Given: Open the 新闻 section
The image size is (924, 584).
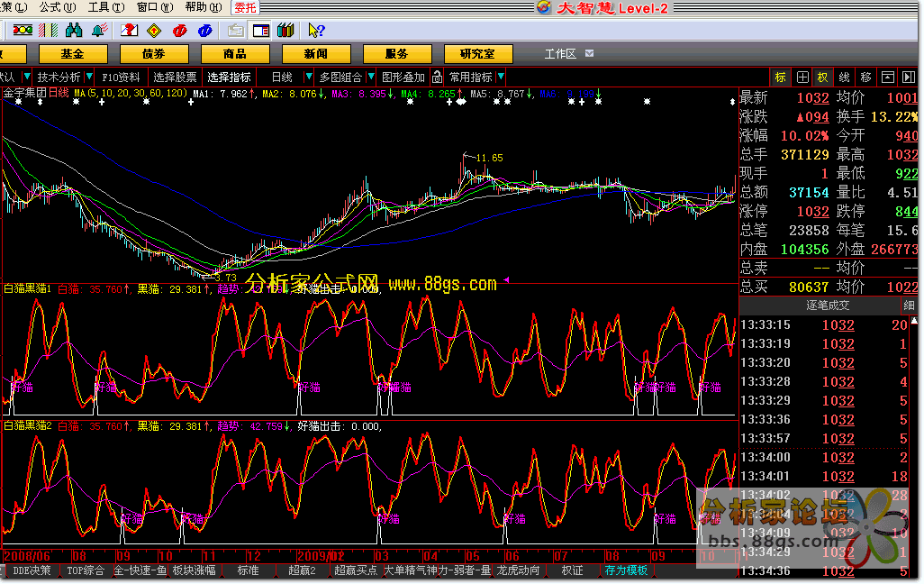Looking at the screenshot, I should [x=316, y=54].
